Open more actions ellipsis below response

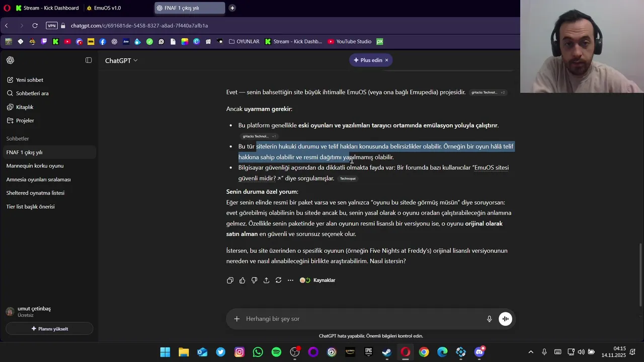[x=290, y=280]
